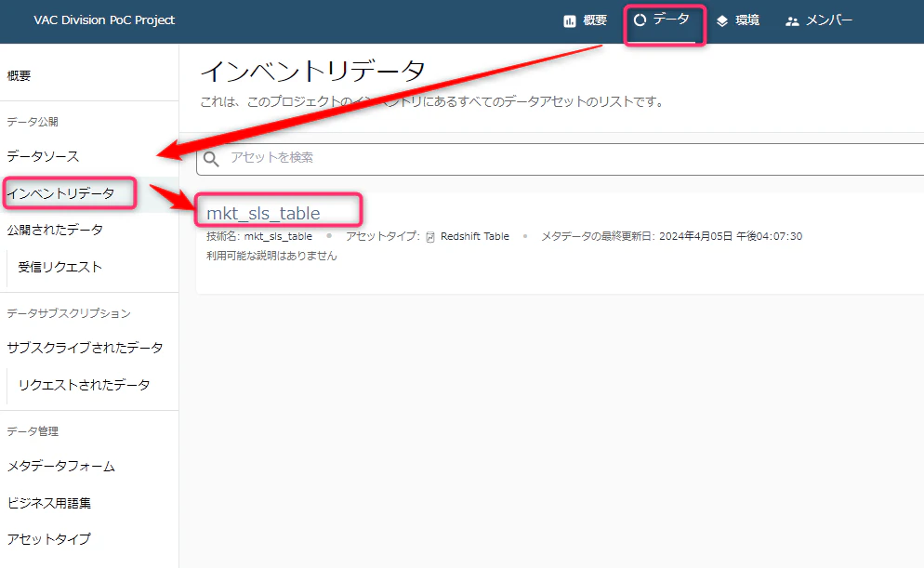
Task: Open ビジネス用語集 in the sidebar
Action: [x=49, y=503]
